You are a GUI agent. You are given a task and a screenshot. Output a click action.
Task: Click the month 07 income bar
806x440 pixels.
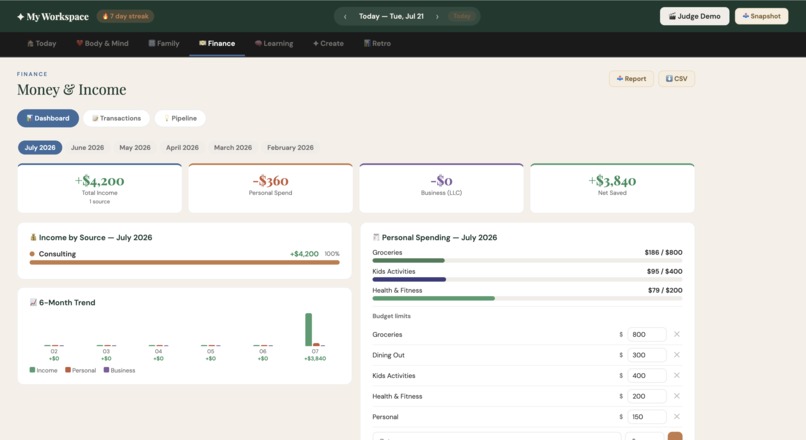308,329
